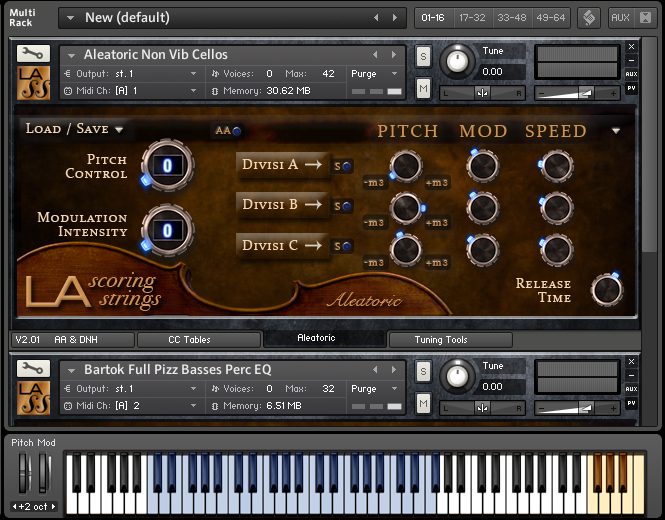
Task: Click LASS logo icon of Aleatoric Cellos
Action: click(x=34, y=83)
